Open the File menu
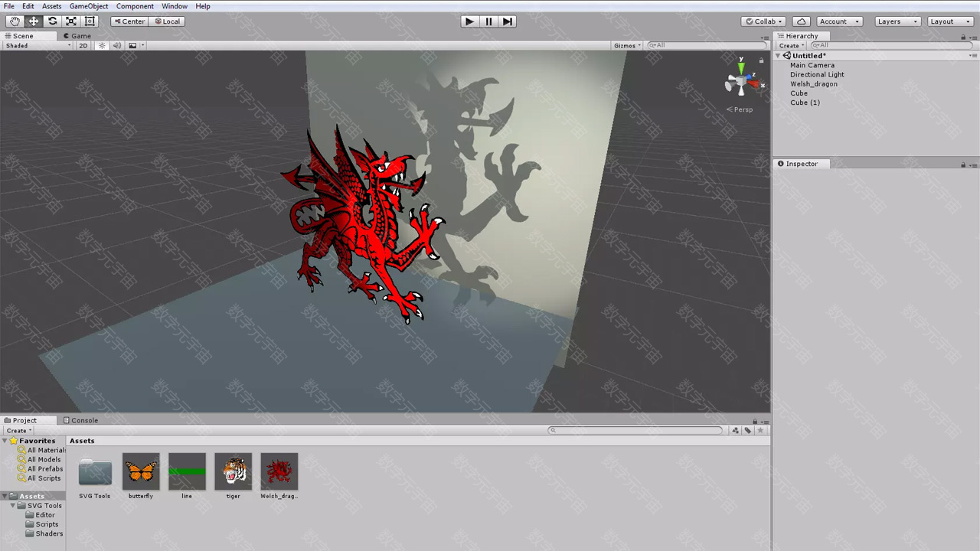The width and height of the screenshot is (980, 551). 9,6
